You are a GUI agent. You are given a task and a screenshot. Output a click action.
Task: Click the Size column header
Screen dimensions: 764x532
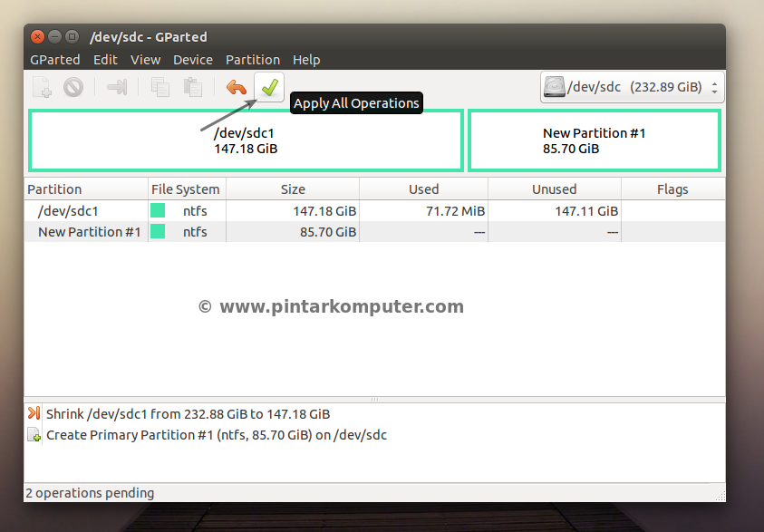click(x=293, y=189)
